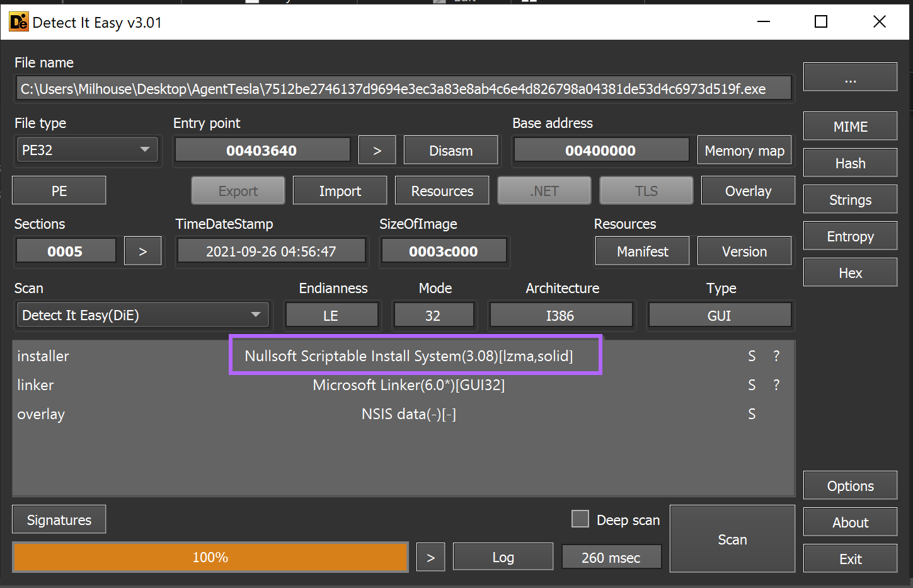Open the Resources viewer button beside Import
The image size is (913, 588).
tap(442, 190)
